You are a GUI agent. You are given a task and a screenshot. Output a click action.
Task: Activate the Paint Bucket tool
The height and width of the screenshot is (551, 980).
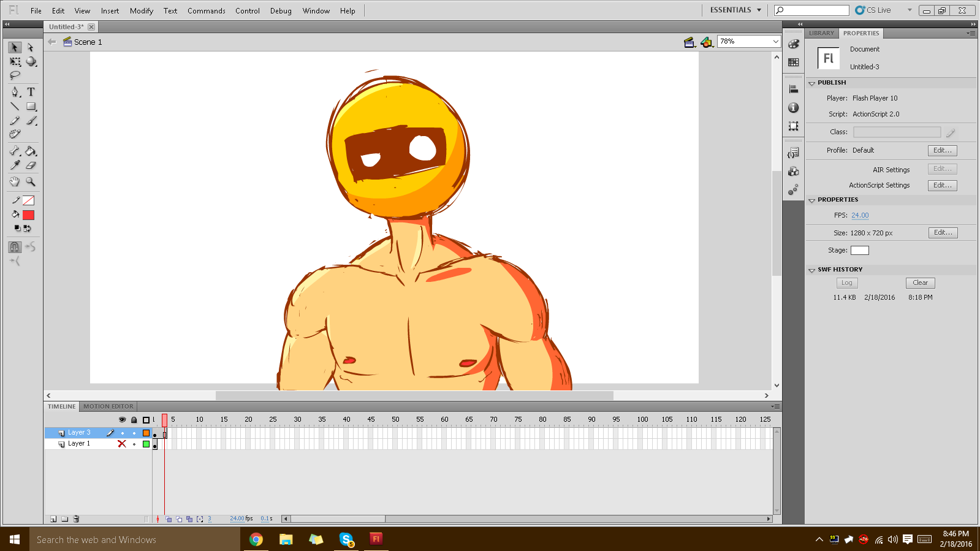(x=31, y=151)
